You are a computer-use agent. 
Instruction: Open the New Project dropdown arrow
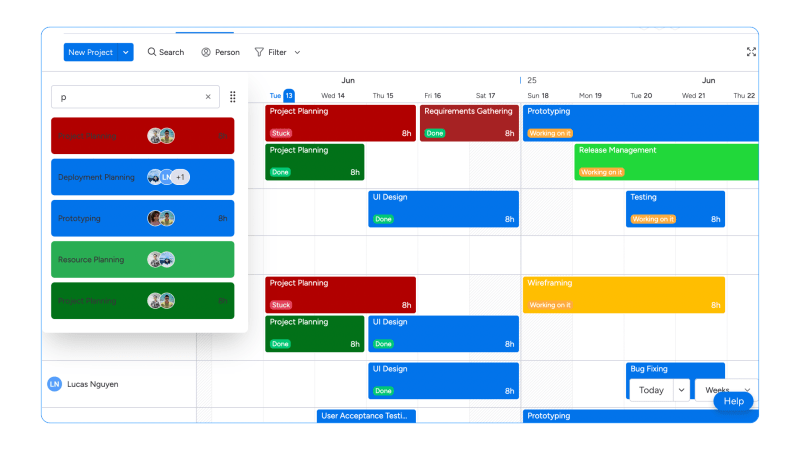coord(126,52)
